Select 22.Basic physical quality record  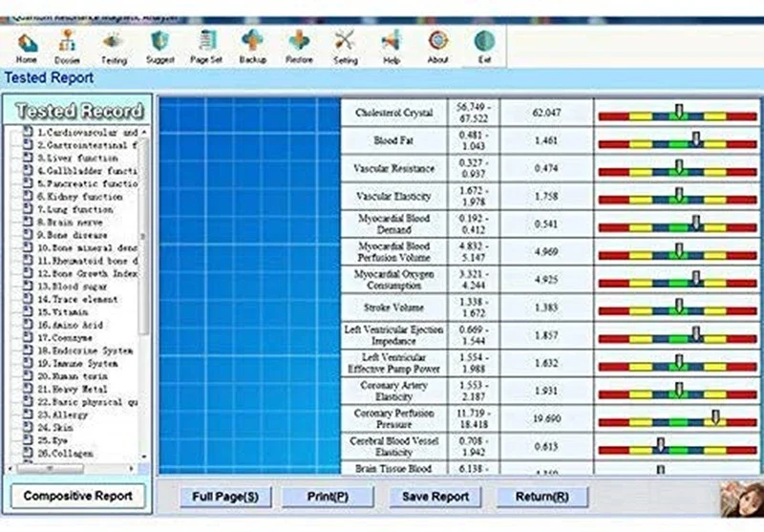coord(87,402)
